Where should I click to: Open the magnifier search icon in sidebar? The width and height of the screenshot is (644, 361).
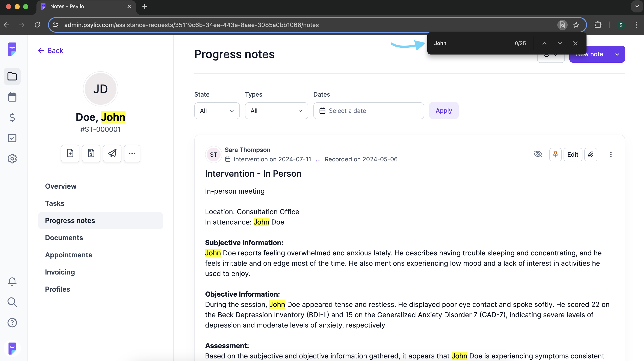pos(12,302)
